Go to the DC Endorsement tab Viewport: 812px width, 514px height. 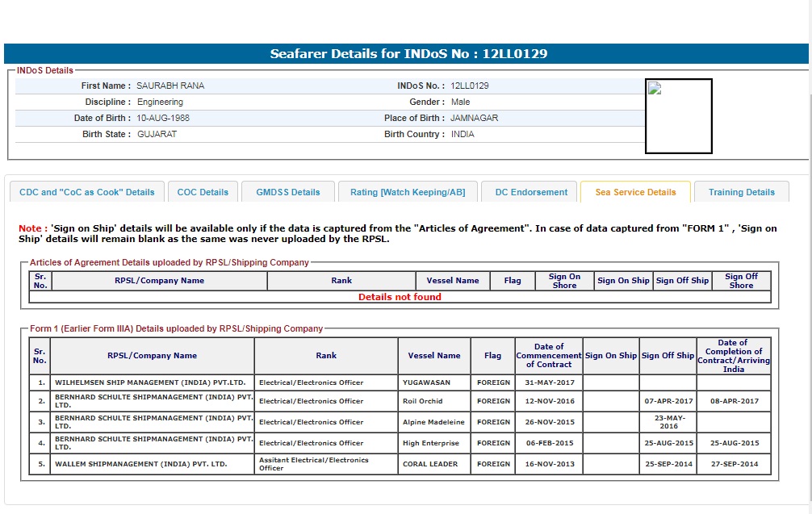point(531,192)
